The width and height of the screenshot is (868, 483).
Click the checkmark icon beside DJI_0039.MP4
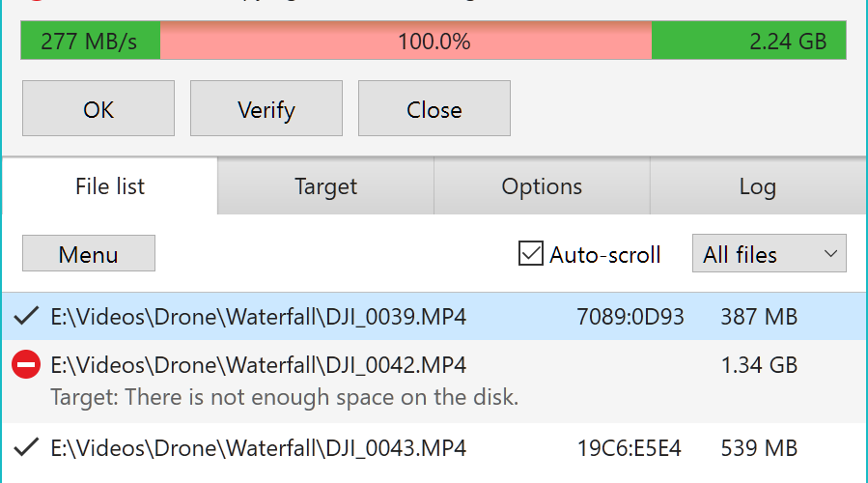[x=26, y=316]
